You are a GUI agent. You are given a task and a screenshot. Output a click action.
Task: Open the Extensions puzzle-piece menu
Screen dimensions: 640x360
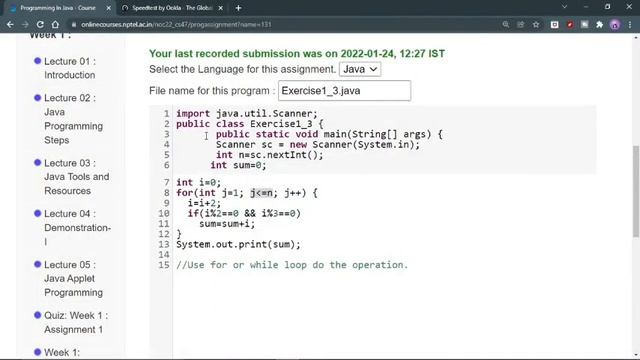(x=600, y=24)
